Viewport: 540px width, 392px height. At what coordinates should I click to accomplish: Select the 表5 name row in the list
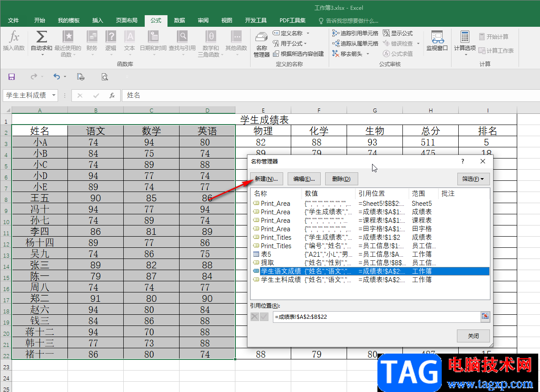tap(370, 254)
